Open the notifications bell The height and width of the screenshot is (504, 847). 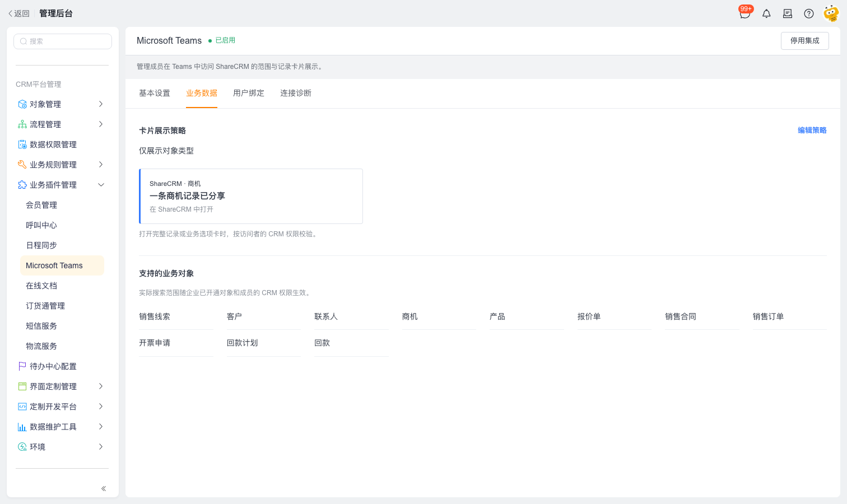tap(766, 13)
